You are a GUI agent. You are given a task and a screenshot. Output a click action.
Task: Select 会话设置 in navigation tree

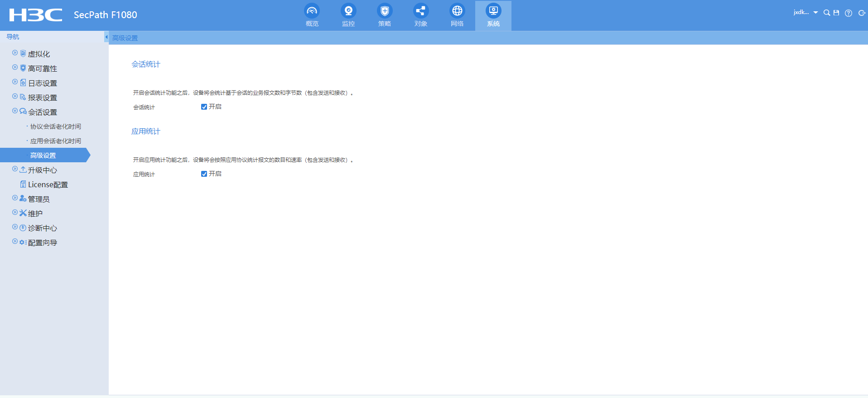(x=43, y=112)
